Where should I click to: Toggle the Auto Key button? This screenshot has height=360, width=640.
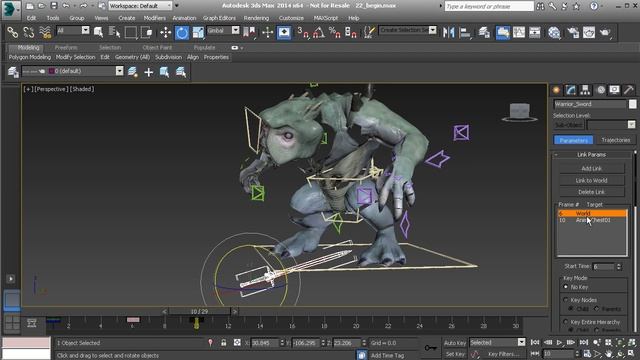point(455,343)
